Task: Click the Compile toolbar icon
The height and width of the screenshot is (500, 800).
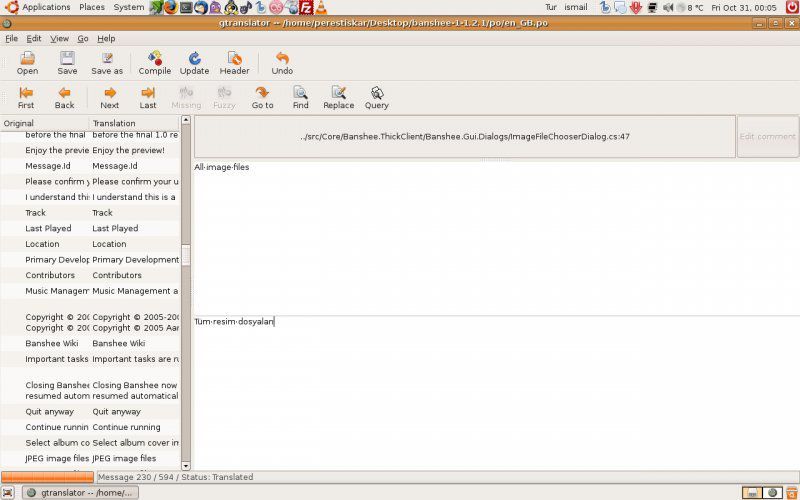Action: [x=154, y=64]
